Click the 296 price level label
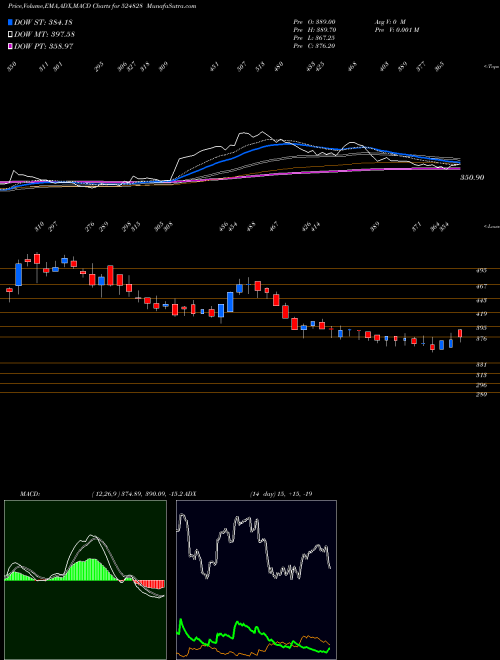 (x=482, y=385)
